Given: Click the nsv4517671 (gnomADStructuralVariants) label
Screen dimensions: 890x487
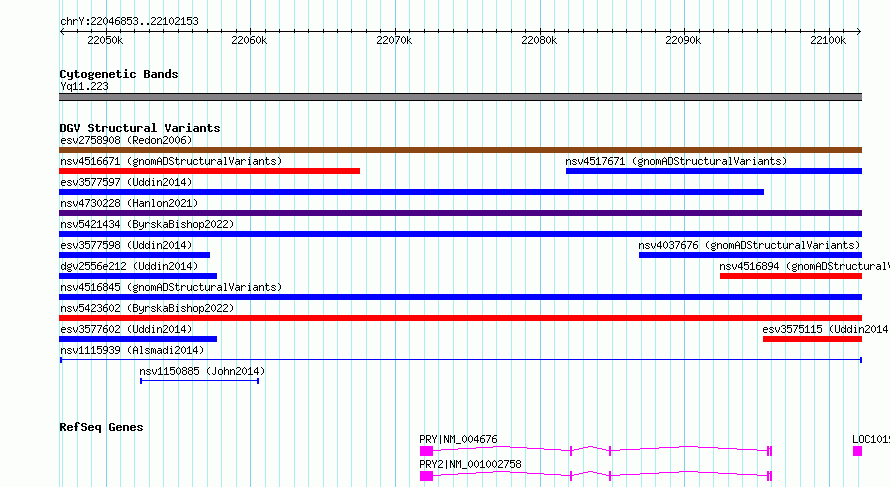Looking at the screenshot, I should [x=676, y=161].
